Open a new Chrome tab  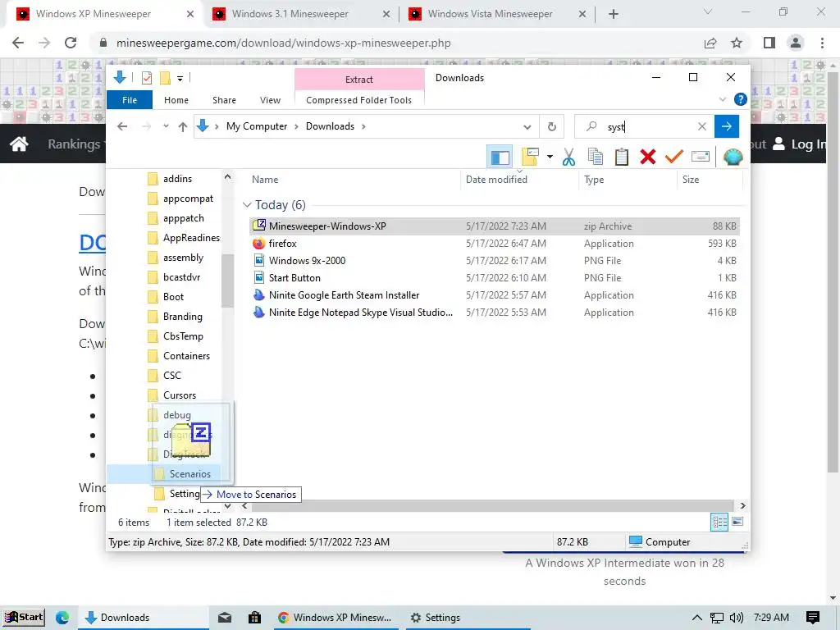tap(614, 14)
